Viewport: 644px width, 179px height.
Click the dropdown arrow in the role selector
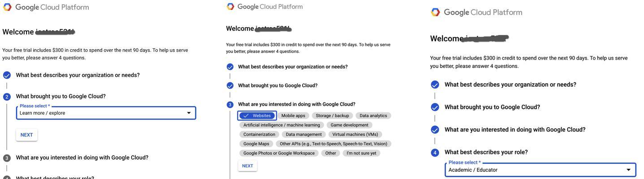pyautogui.click(x=628, y=170)
